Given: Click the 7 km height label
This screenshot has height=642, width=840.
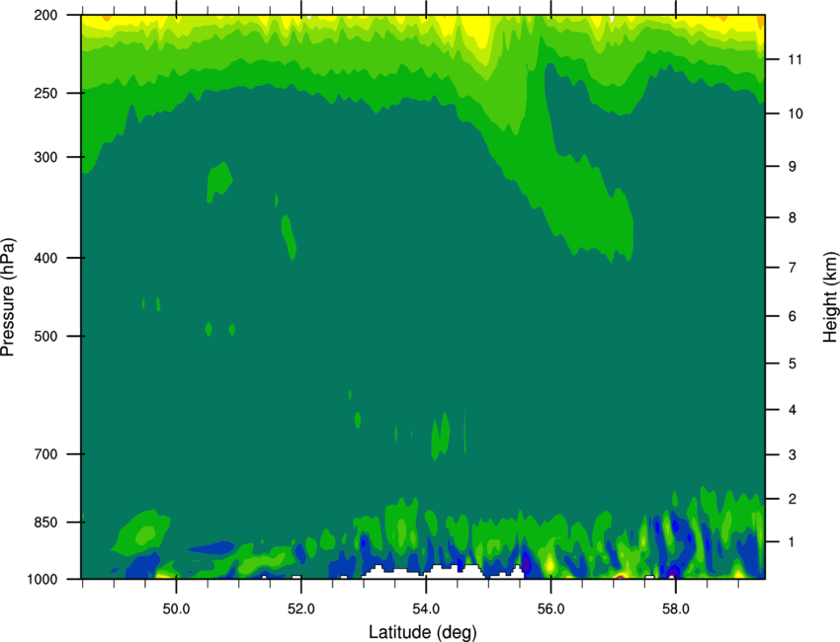Looking at the screenshot, I should pyautogui.click(x=792, y=268).
